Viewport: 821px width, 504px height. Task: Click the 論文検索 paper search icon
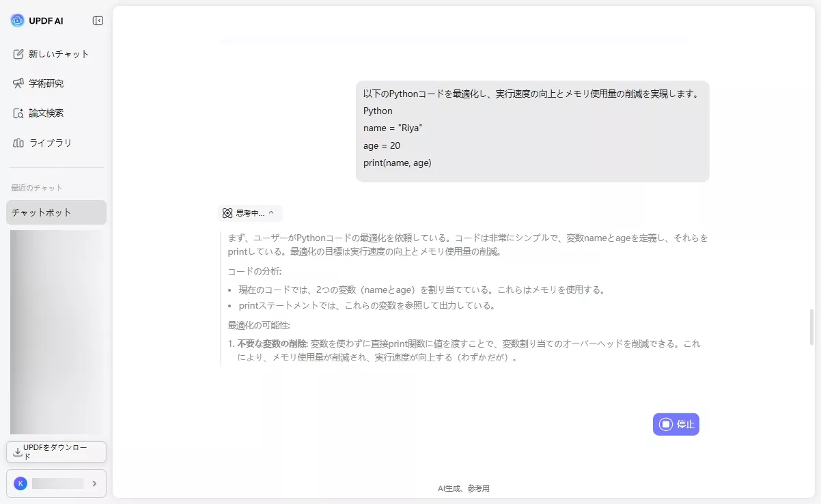pos(16,113)
